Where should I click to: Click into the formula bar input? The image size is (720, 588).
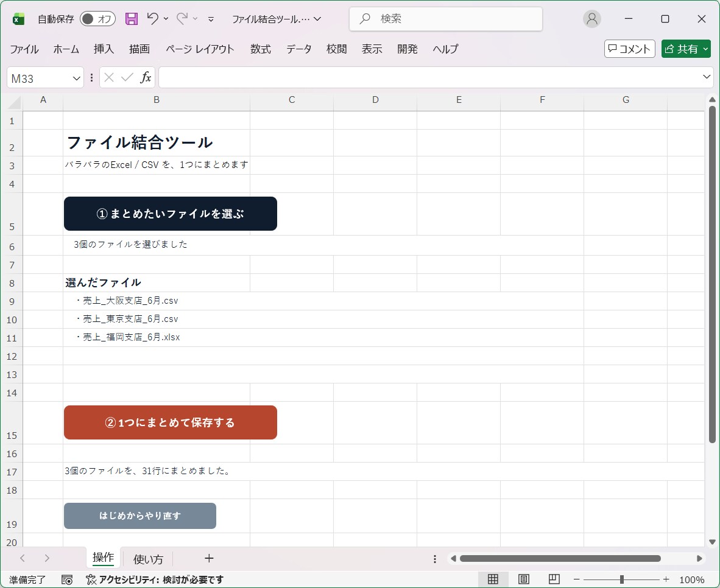click(x=429, y=77)
